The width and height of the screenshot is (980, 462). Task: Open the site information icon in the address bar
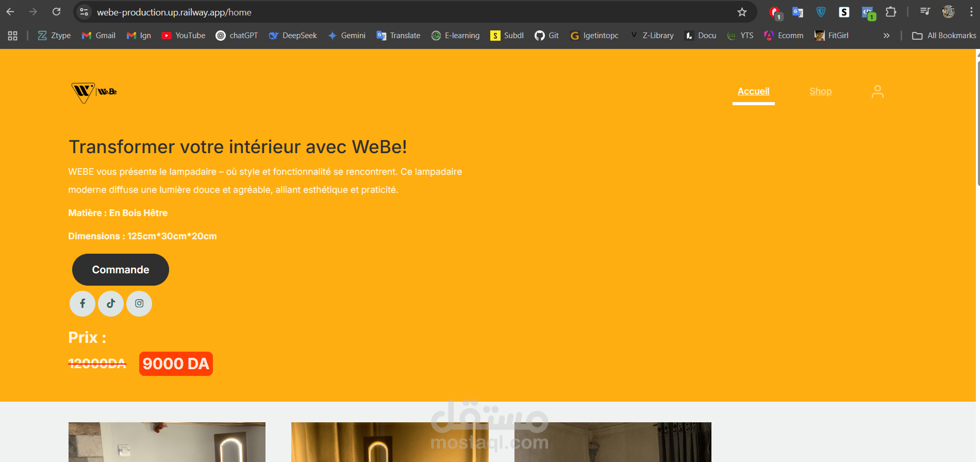coord(84,12)
